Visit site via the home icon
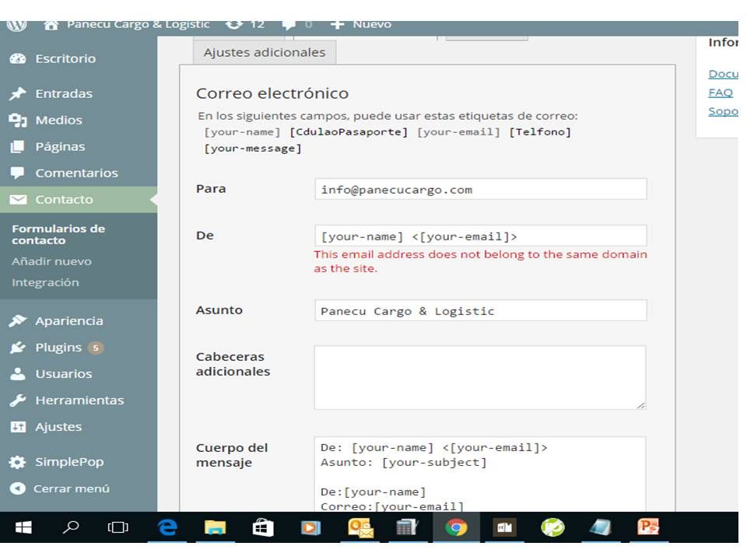Screen dimensions: 747x560 click(x=51, y=25)
